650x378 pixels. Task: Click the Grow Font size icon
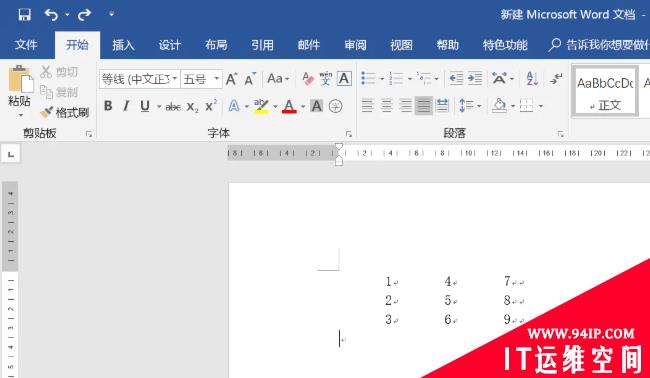[x=231, y=79]
